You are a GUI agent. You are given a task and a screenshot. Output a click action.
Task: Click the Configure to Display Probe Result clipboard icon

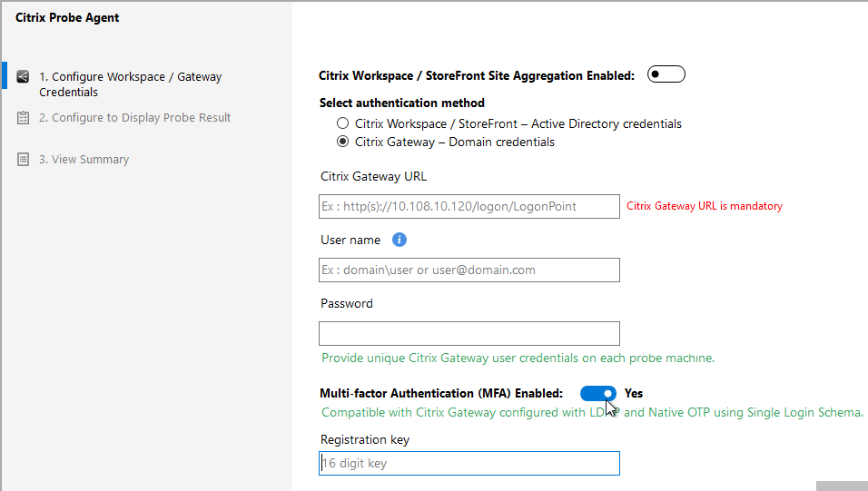click(x=23, y=118)
